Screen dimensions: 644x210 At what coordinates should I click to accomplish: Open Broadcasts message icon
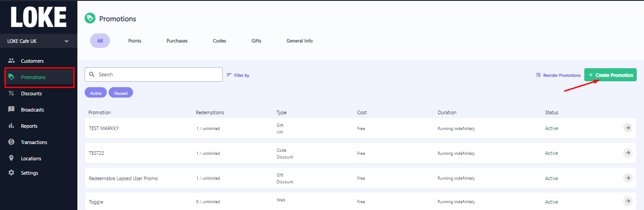tap(11, 110)
